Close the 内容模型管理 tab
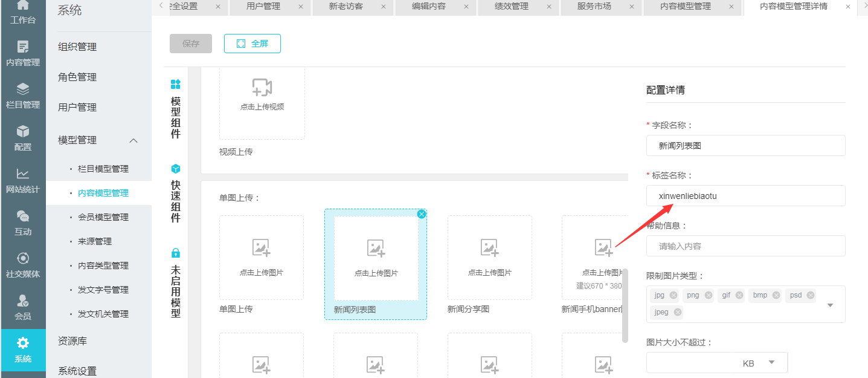868x378 pixels. pyautogui.click(x=731, y=7)
